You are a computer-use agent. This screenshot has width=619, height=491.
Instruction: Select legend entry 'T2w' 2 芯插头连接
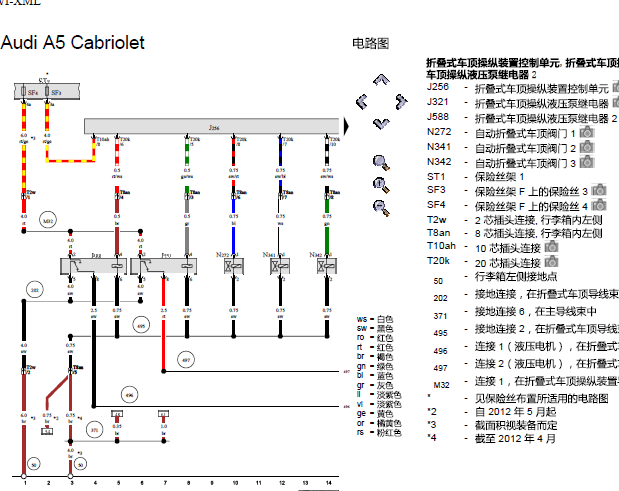coord(515,220)
